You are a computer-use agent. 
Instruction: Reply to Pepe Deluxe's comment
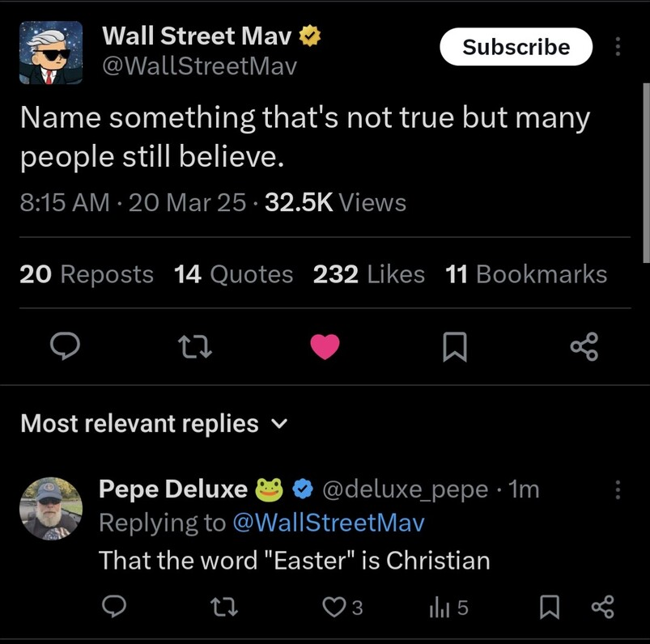[x=114, y=607]
